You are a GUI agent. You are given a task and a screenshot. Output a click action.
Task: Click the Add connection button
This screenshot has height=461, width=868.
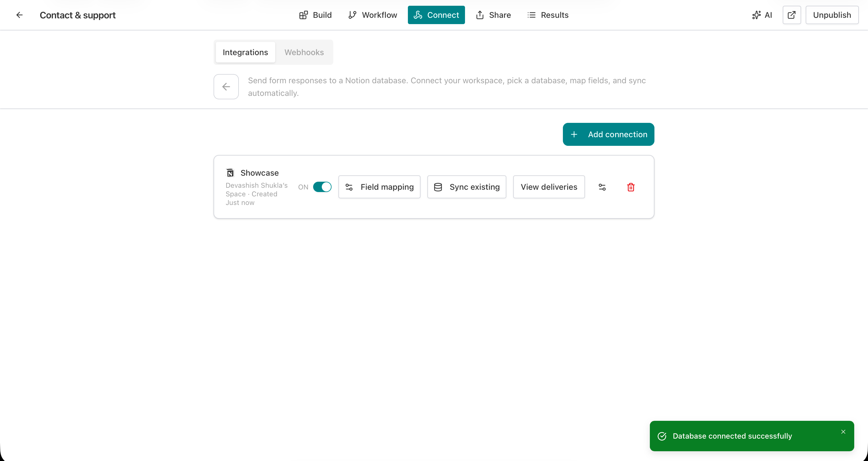(x=608, y=134)
